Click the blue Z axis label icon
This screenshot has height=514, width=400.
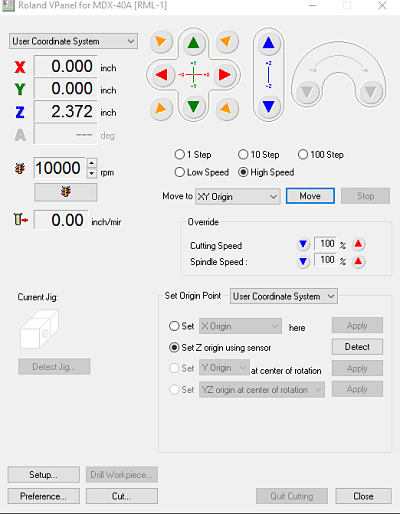(x=20, y=112)
